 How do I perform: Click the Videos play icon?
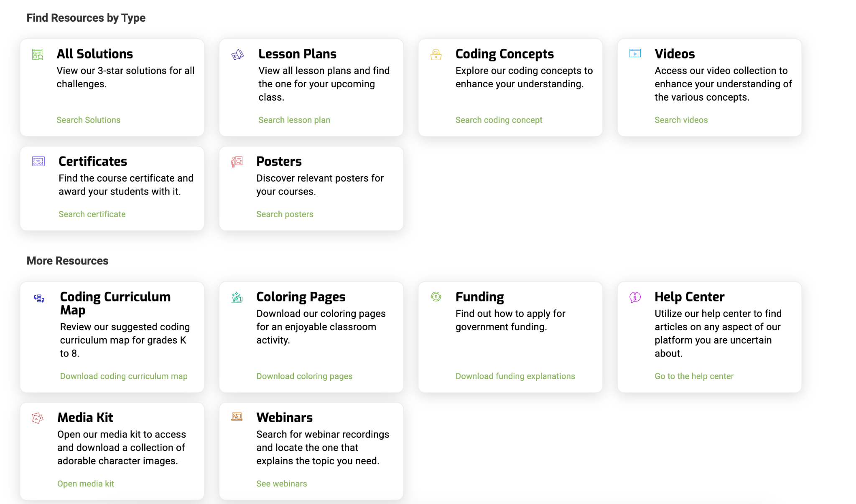pos(635,53)
